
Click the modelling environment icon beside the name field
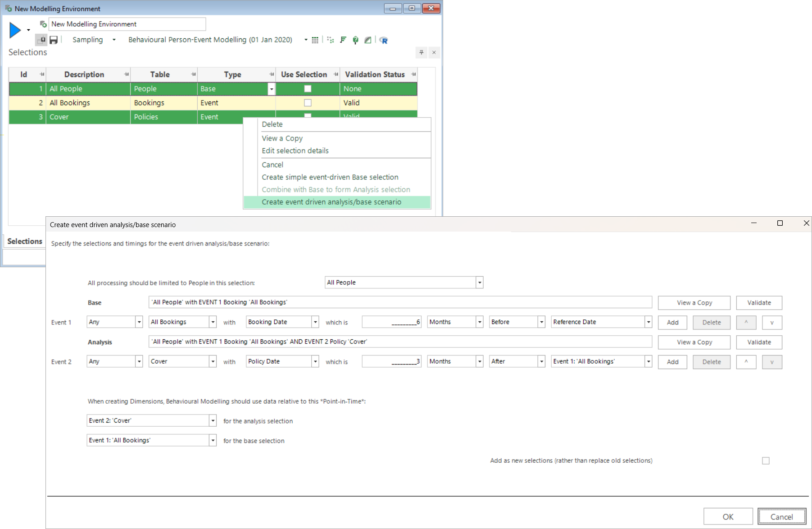(x=43, y=24)
